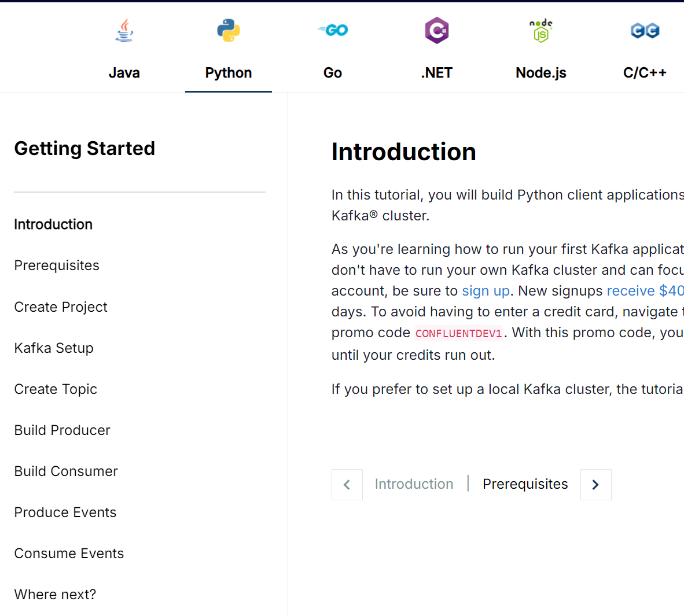
Task: Click the CONFLUENTDEV1 promo code text
Action: pyautogui.click(x=458, y=334)
